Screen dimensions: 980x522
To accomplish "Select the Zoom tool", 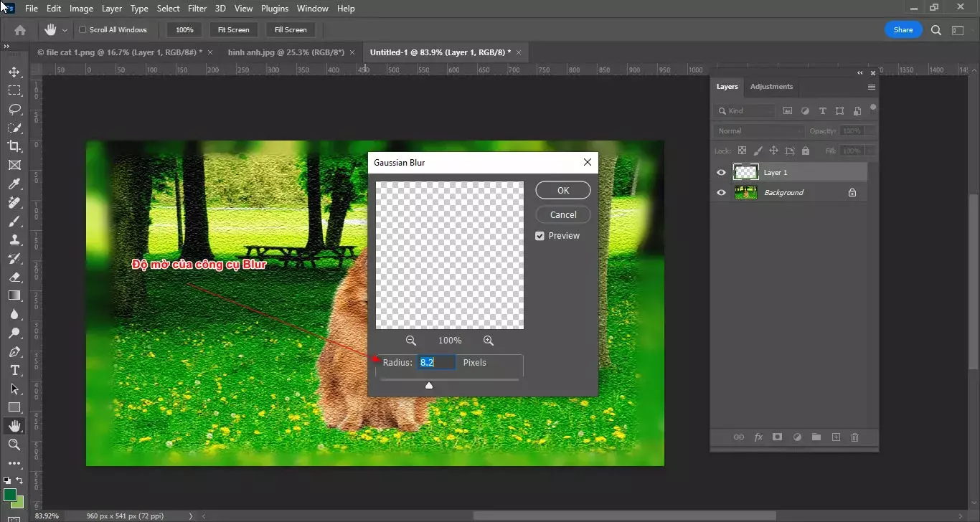I will [x=14, y=445].
